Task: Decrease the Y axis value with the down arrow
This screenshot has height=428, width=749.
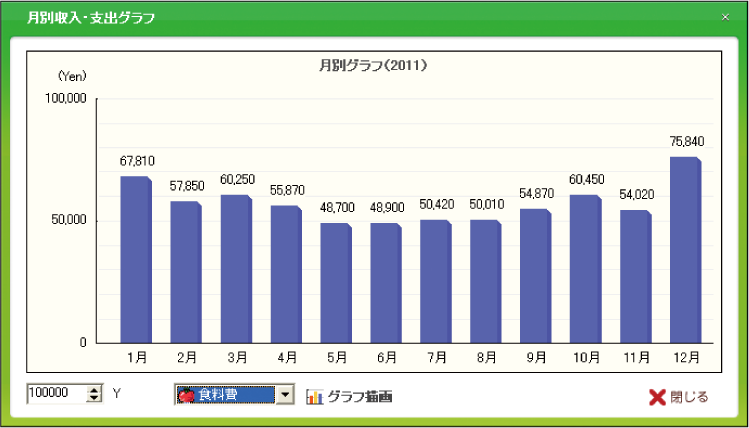Action: click(x=95, y=400)
